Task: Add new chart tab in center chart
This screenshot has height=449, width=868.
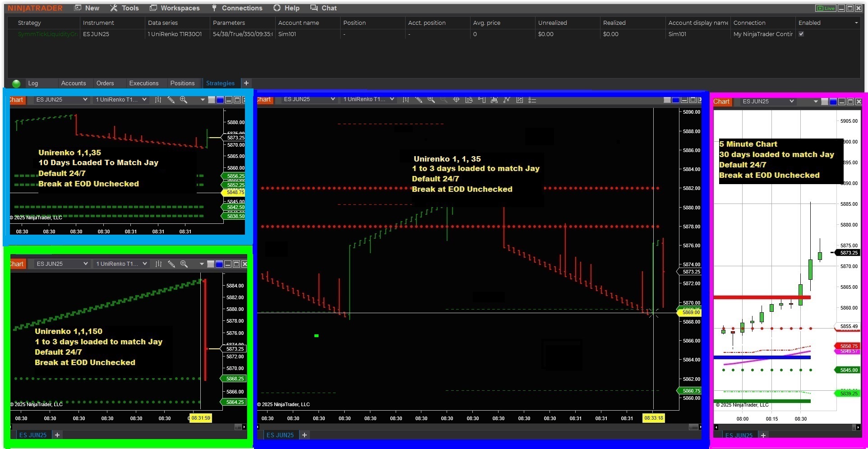Action: click(305, 435)
